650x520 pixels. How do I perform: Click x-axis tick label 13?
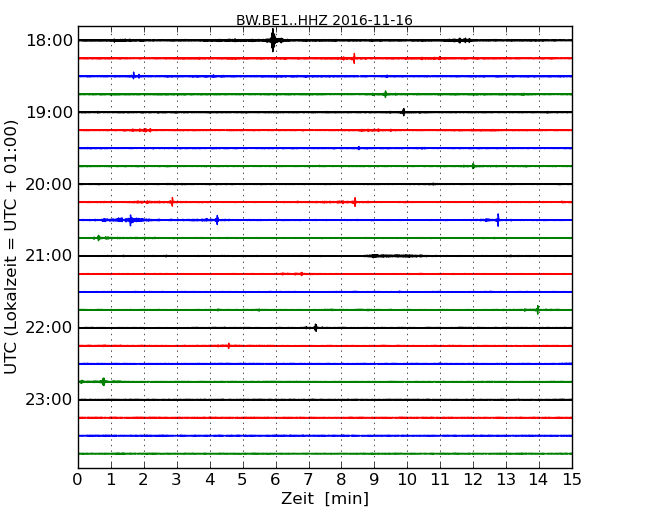click(506, 479)
